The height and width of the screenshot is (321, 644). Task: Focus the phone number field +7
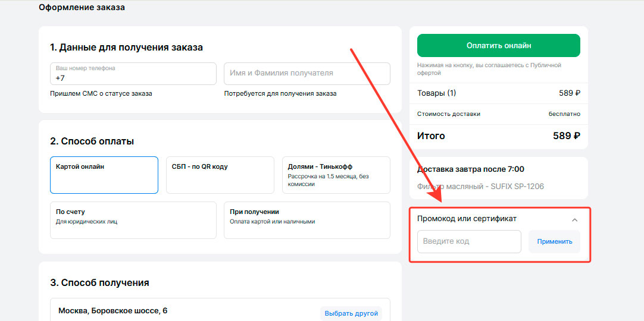[x=133, y=74]
